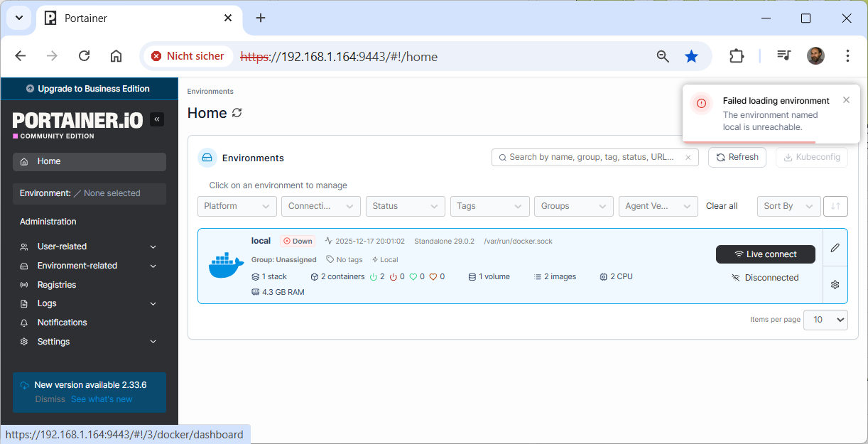Click the edit pencil icon for local environment
This screenshot has height=444, width=868.
point(835,247)
